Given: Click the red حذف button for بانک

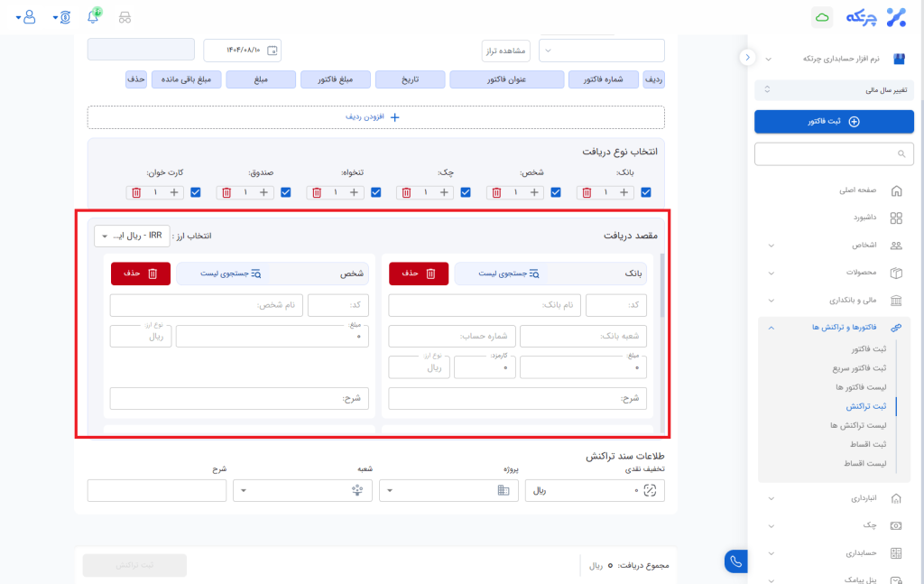Looking at the screenshot, I should [418, 273].
